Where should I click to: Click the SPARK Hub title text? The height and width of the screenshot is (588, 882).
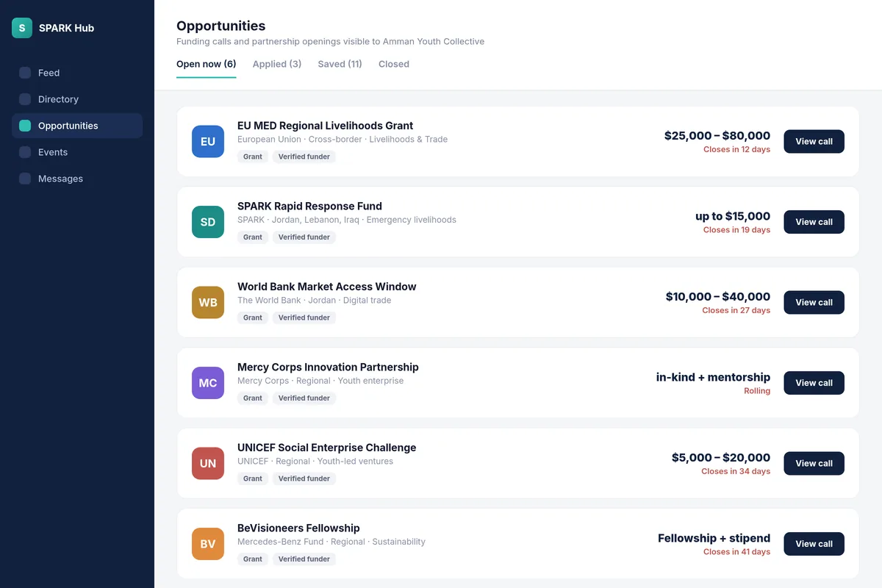click(x=66, y=28)
